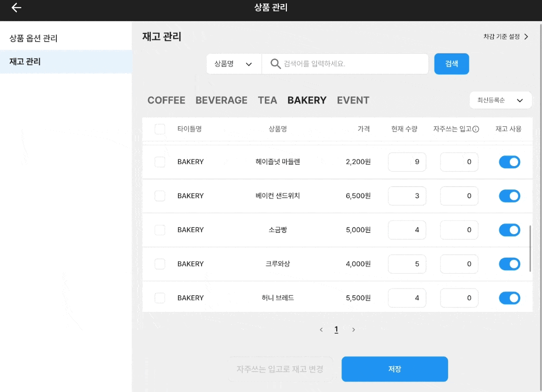The image size is (542, 392).
Task: Open 상품 옵션 관리 in sidebar
Action: pyautogui.click(x=34, y=38)
